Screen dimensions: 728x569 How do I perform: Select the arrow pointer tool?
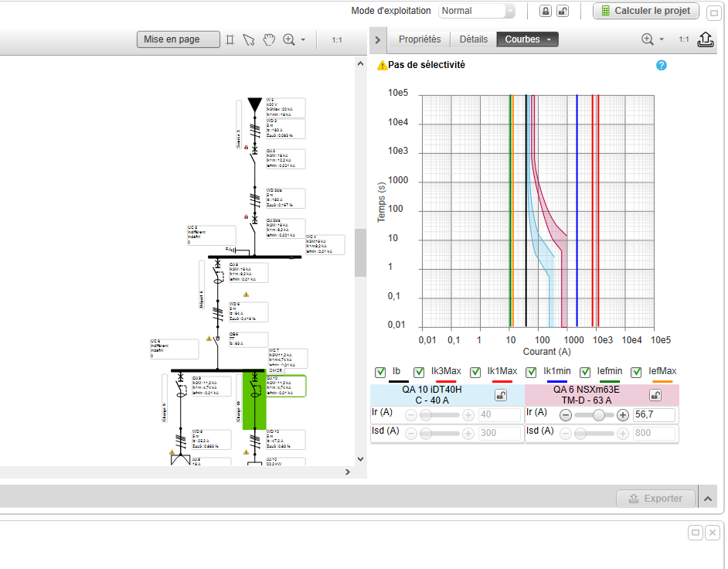point(248,39)
